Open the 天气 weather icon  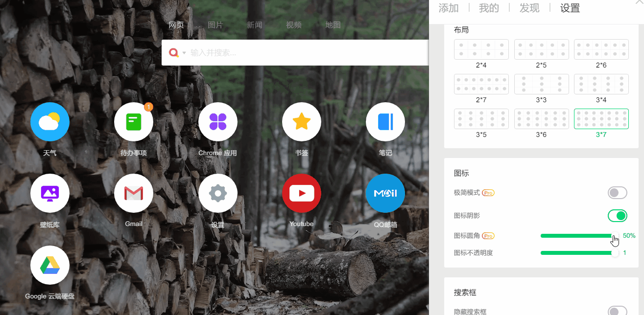tap(50, 122)
